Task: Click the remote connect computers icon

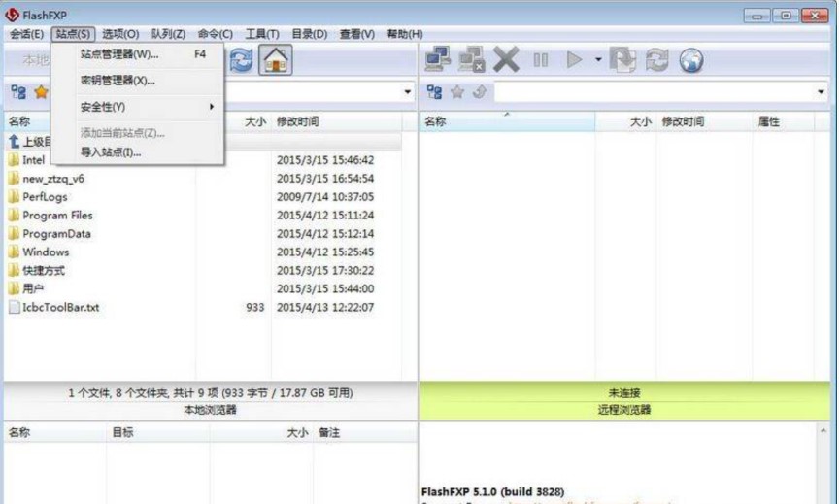Action: pos(438,59)
